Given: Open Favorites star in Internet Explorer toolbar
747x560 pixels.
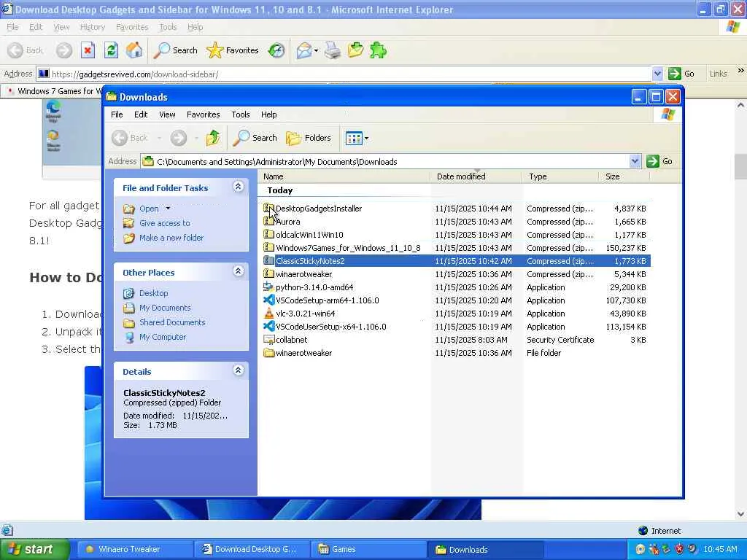Looking at the screenshot, I should (x=233, y=50).
